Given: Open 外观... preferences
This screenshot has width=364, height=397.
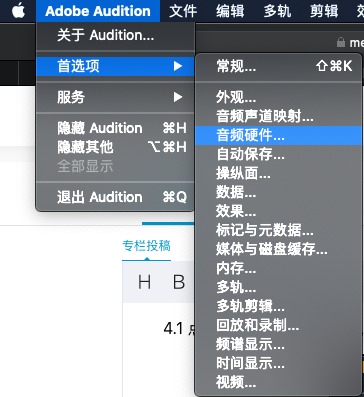Looking at the screenshot, I should click(278, 97).
